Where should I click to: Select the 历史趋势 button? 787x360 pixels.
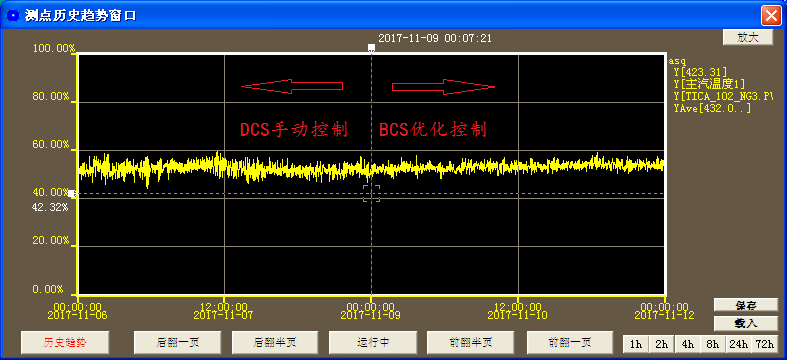pos(65,343)
